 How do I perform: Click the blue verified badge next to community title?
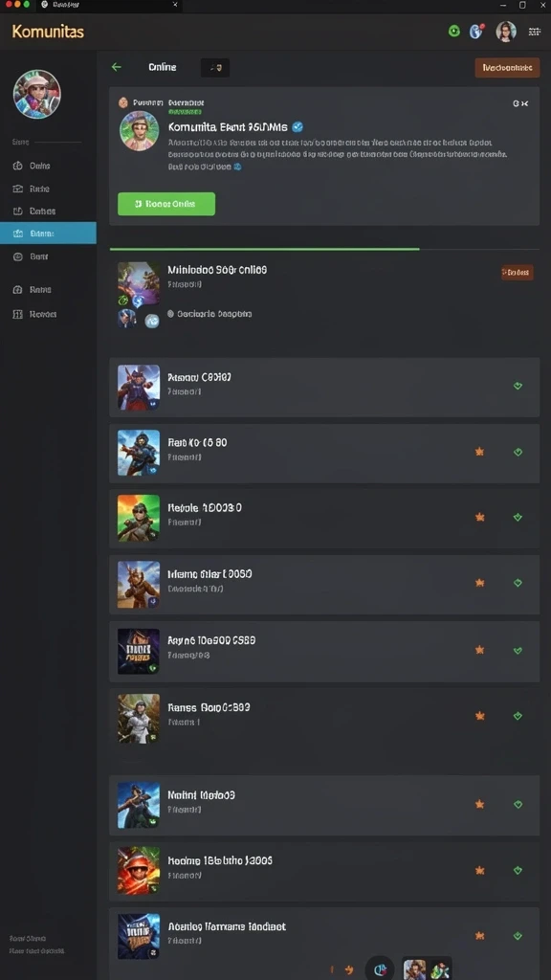pos(298,127)
